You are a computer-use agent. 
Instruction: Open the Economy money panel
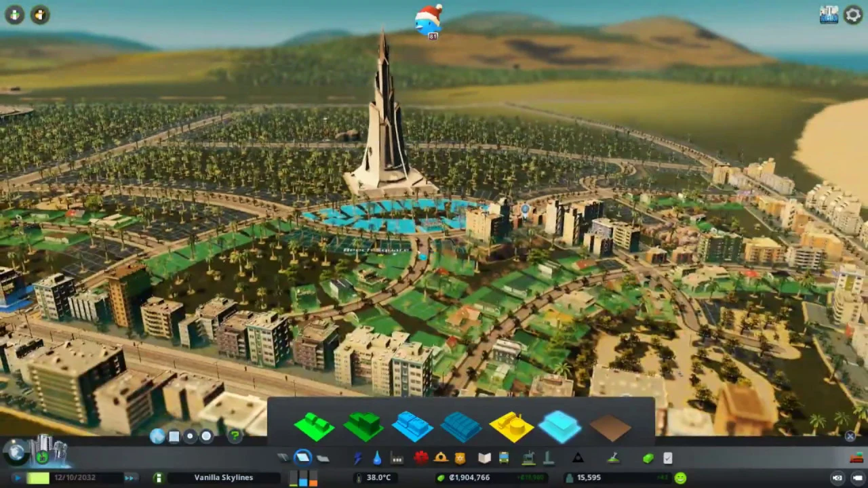click(648, 459)
